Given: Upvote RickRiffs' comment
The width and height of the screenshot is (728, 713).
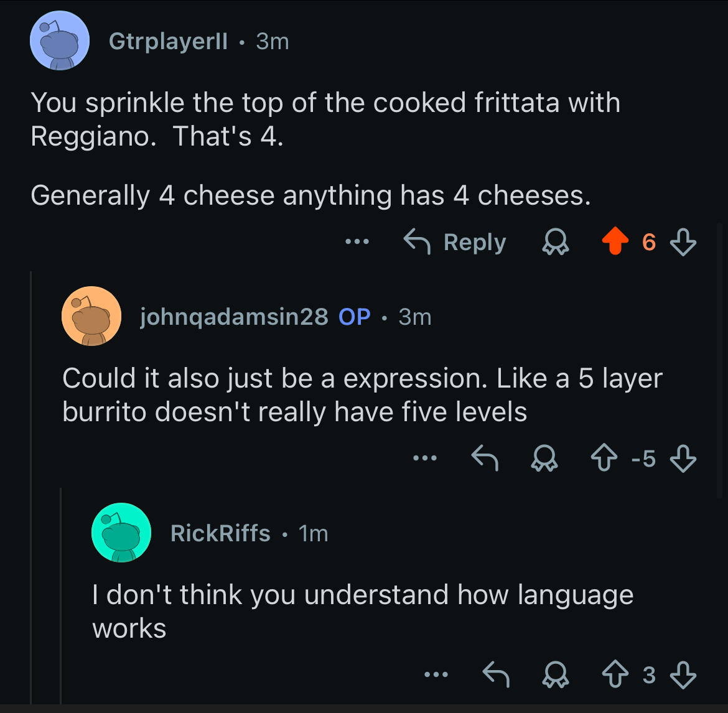Looking at the screenshot, I should click(x=615, y=674).
